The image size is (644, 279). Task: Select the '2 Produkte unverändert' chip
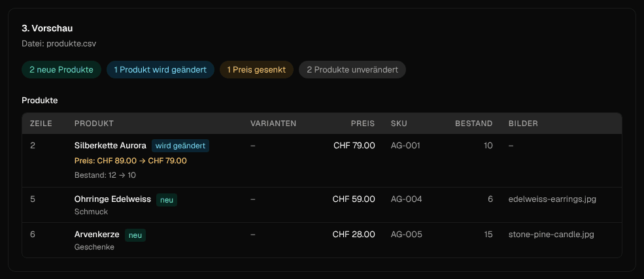352,70
